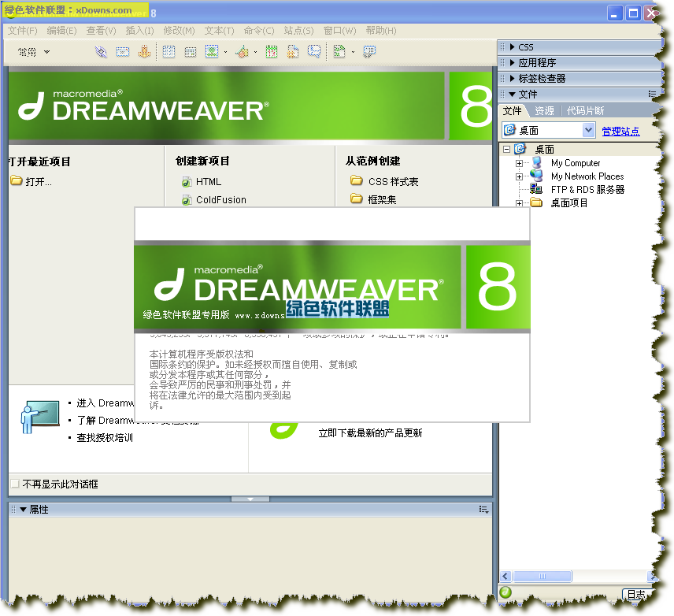Collapse the 属性 panel
The height and width of the screenshot is (616, 674).
23,510
